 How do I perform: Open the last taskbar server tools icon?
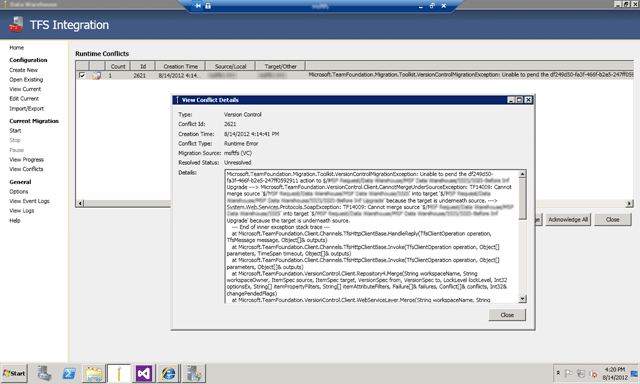193,373
